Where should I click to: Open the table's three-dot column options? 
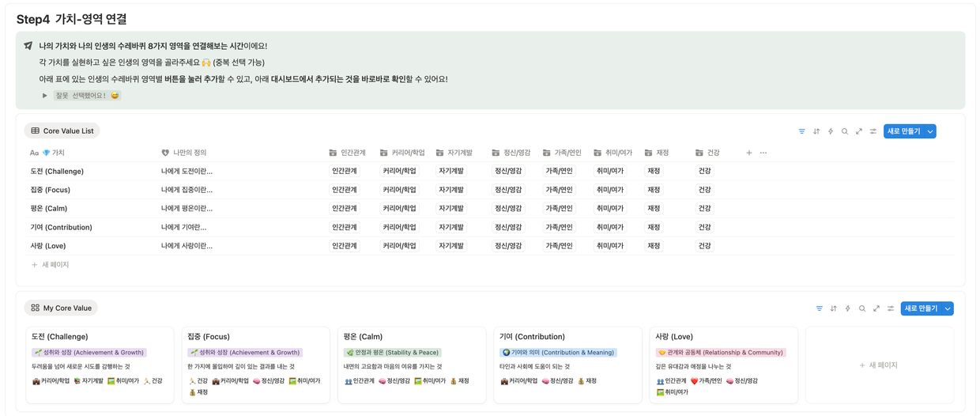pos(763,153)
